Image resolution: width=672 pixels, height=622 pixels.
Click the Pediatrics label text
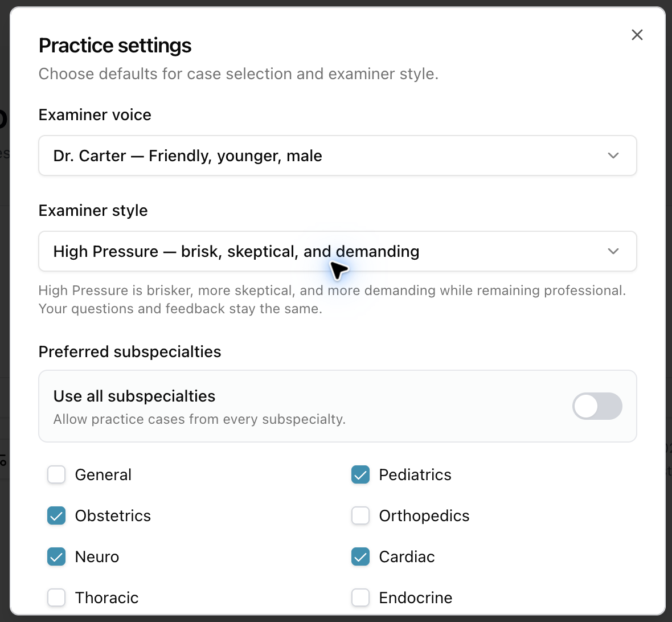[x=415, y=475]
